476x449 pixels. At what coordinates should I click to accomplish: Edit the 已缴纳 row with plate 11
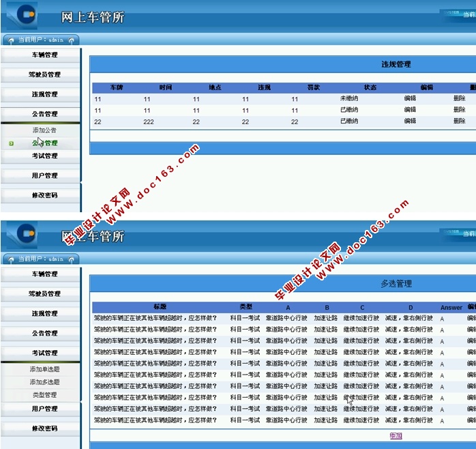pos(410,110)
